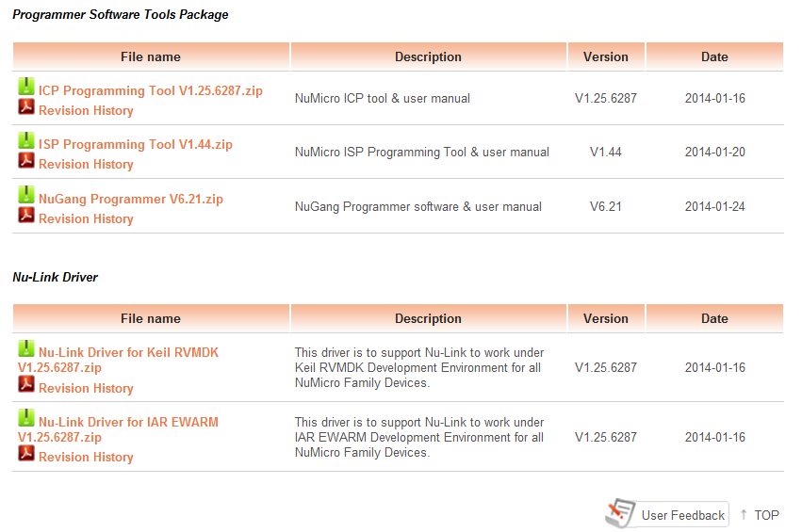802x532 pixels.
Task: Click zip icon beside NuGang Programmer
Action: [x=26, y=195]
